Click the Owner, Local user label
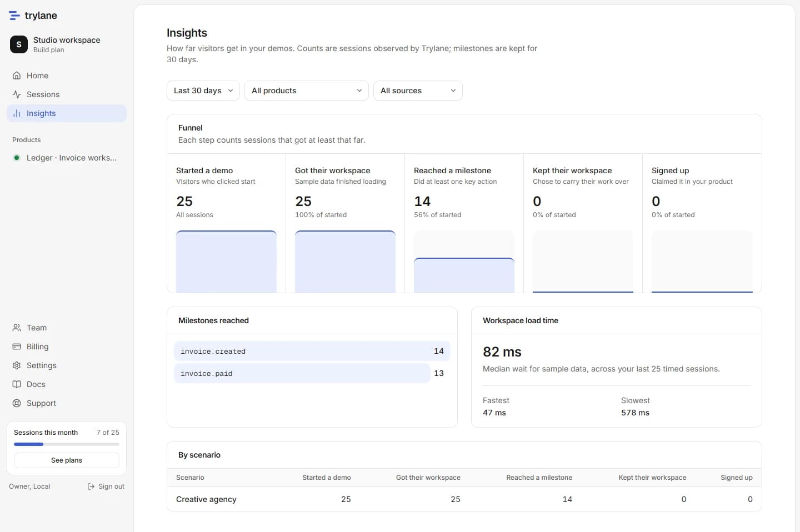 29,486
